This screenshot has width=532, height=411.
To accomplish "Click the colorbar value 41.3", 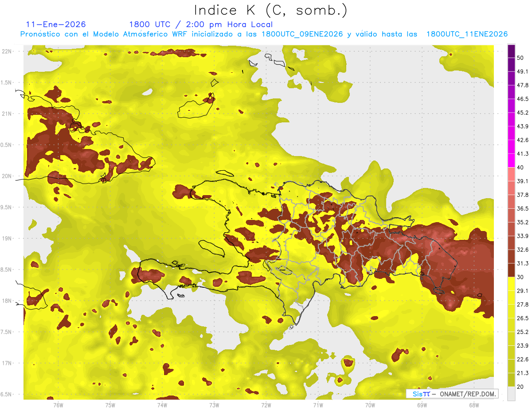I will [523, 154].
